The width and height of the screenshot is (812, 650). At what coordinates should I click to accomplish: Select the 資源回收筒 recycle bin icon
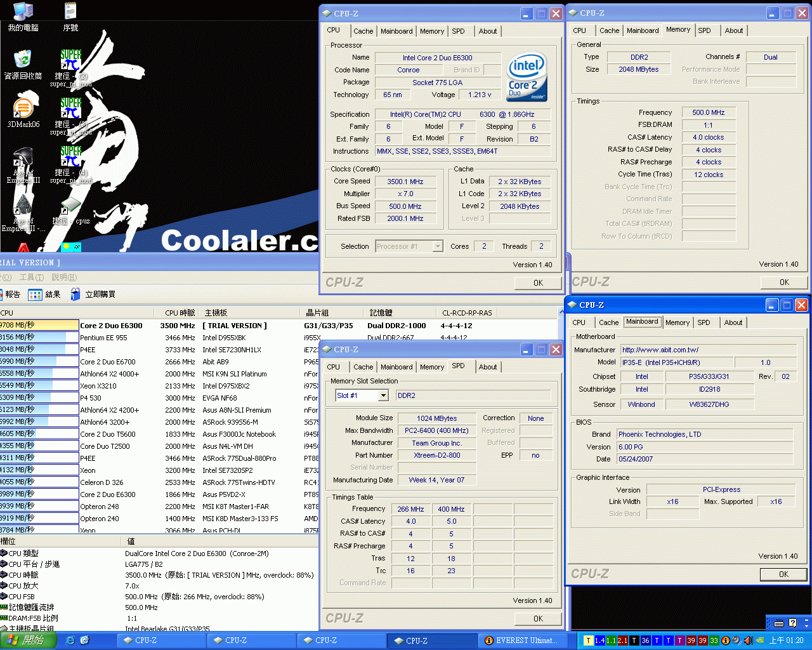coord(23,65)
